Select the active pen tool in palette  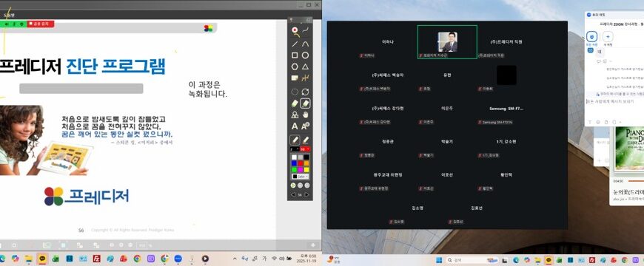tap(295, 140)
